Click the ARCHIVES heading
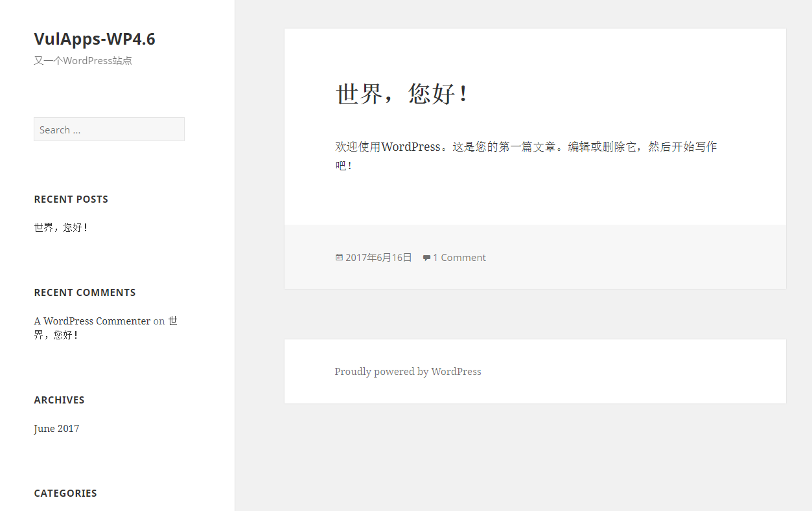The image size is (812, 511). [59, 400]
